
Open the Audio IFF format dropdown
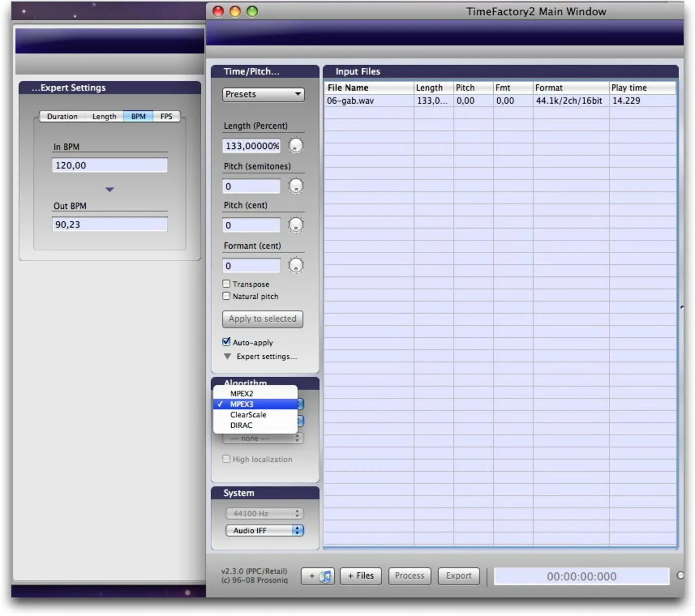tap(265, 530)
